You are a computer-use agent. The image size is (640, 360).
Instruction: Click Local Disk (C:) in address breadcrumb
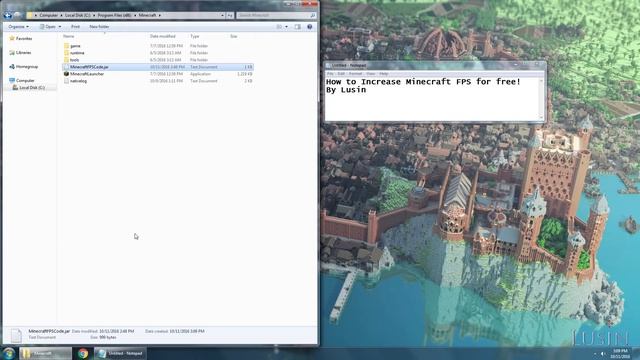coord(78,15)
